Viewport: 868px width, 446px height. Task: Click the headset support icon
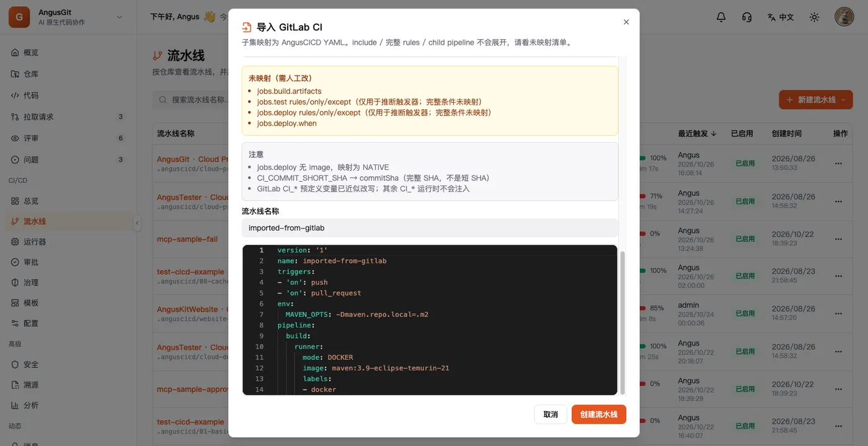tap(747, 17)
